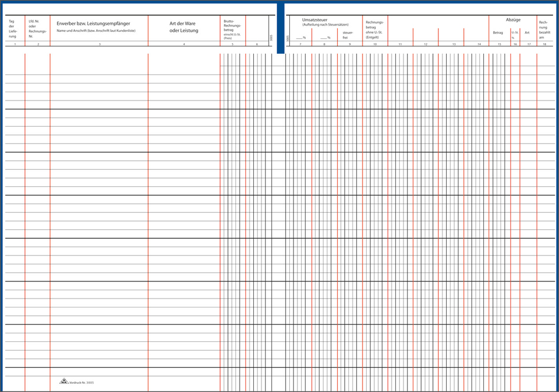Click the first percent blank under Umsatzsteuer
The width and height of the screenshot is (559, 392).
click(x=300, y=37)
